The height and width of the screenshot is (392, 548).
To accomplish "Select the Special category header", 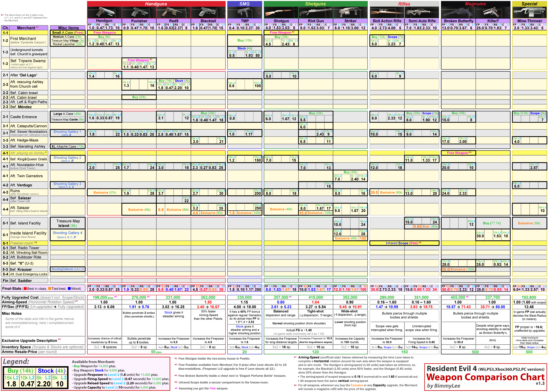I will (529, 4).
